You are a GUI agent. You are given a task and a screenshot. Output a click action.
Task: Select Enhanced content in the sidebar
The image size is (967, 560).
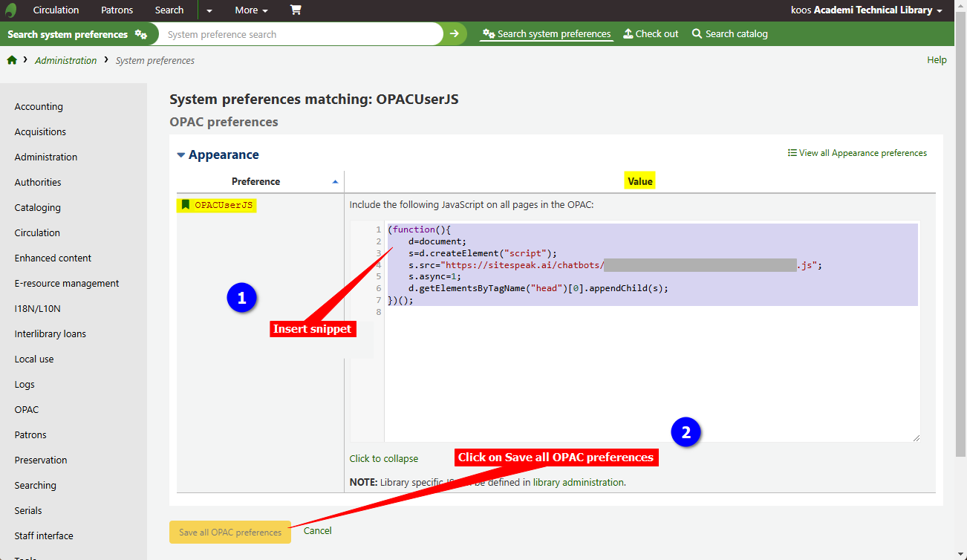click(53, 258)
